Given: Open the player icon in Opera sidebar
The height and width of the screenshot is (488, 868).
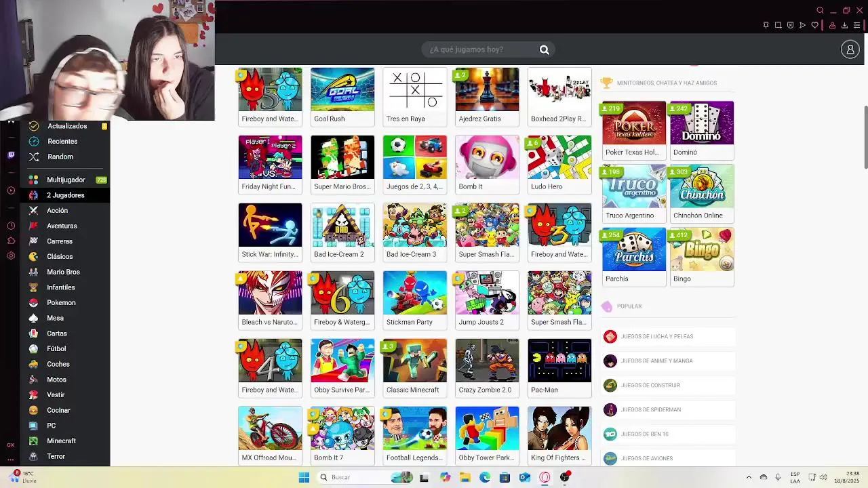Looking at the screenshot, I should [x=11, y=190].
